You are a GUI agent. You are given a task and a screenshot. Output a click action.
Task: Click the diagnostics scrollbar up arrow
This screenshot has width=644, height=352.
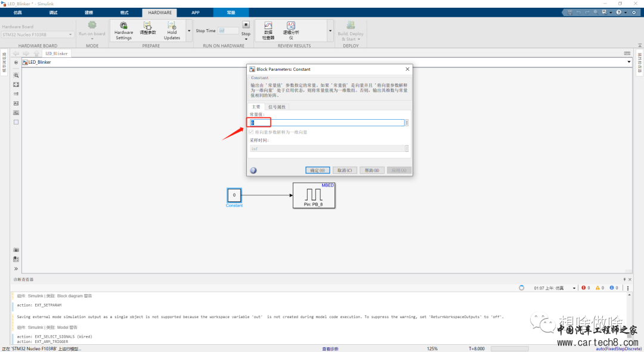[x=629, y=295]
